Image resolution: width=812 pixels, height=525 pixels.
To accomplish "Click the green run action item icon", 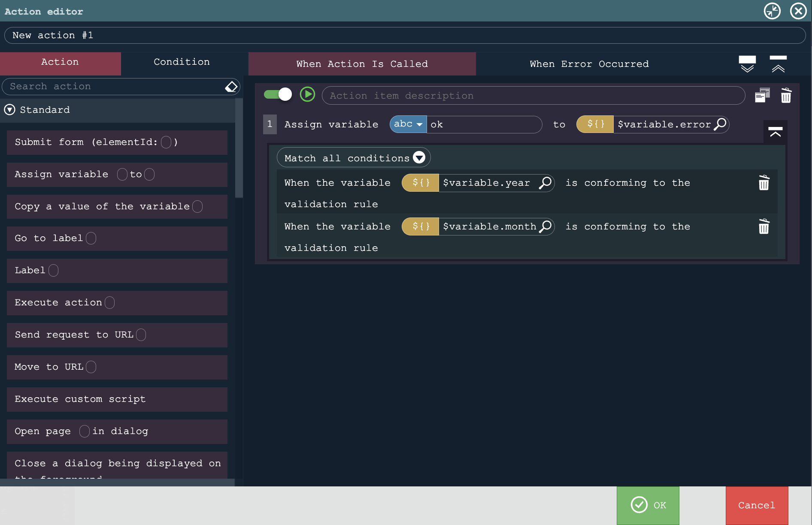I will tap(307, 94).
